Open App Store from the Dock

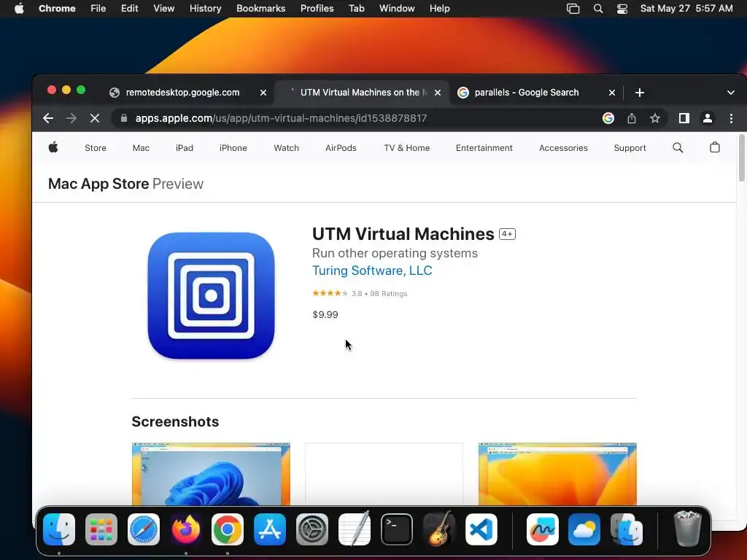coord(270,529)
